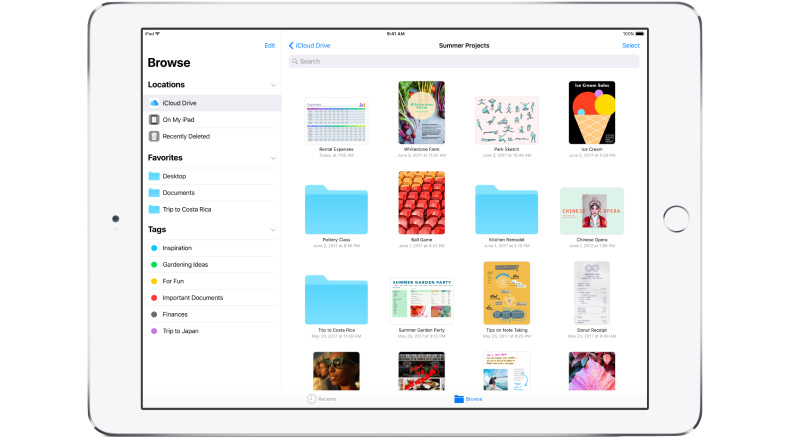
Task: Tap the Wi-Fi indicator in status bar
Action: 157,34
